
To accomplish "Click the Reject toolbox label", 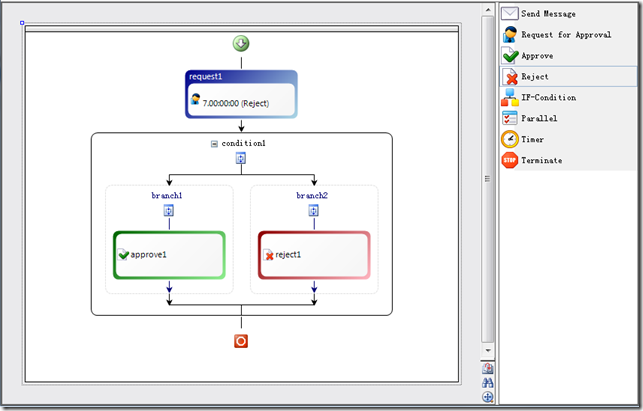I will click(535, 77).
